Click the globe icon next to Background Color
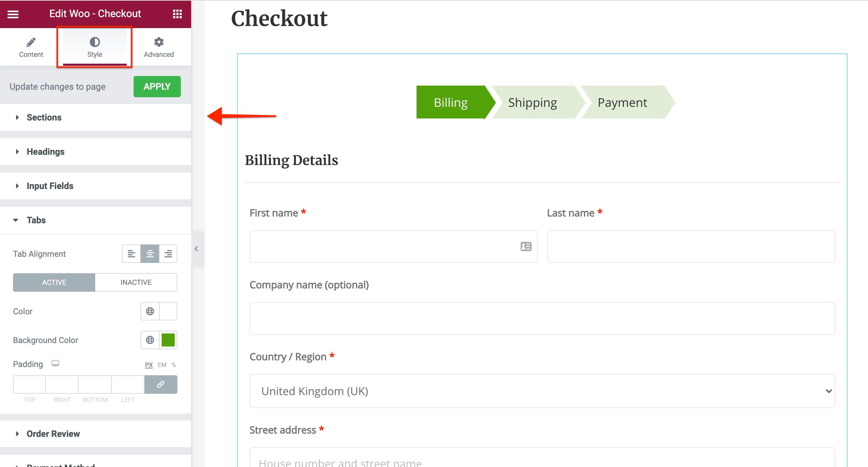Image resolution: width=868 pixels, height=467 pixels. pyautogui.click(x=151, y=340)
